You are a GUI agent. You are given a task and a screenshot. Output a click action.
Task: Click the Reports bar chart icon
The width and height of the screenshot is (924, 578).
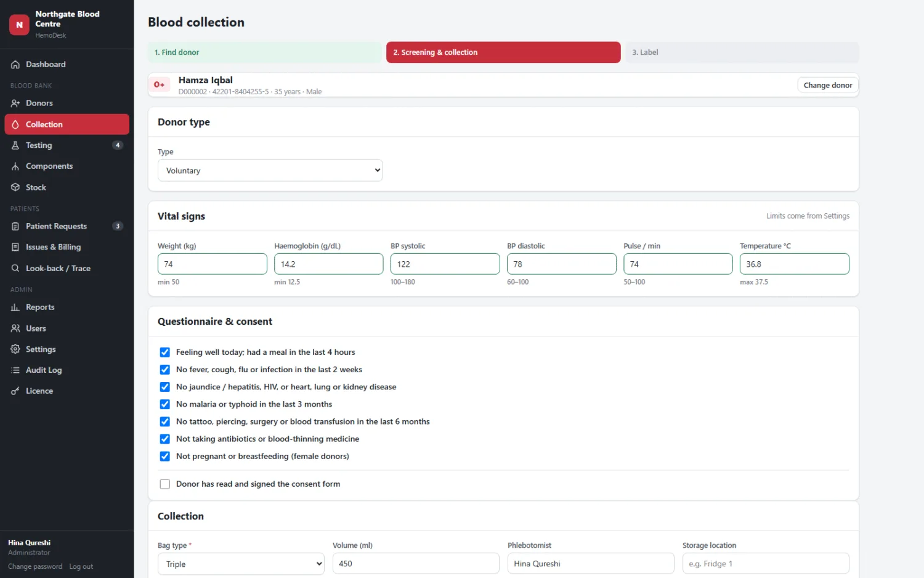15,307
